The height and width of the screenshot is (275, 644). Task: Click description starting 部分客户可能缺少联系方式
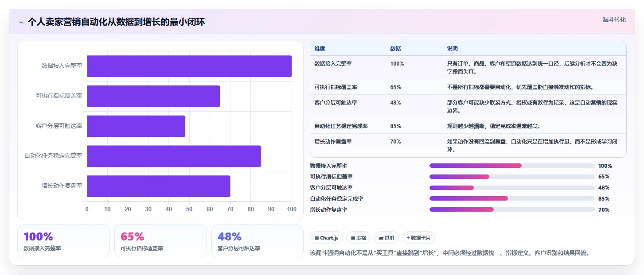point(532,106)
